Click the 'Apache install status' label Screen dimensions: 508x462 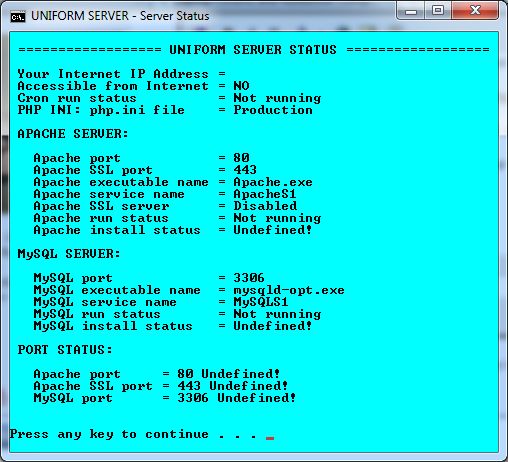click(117, 230)
